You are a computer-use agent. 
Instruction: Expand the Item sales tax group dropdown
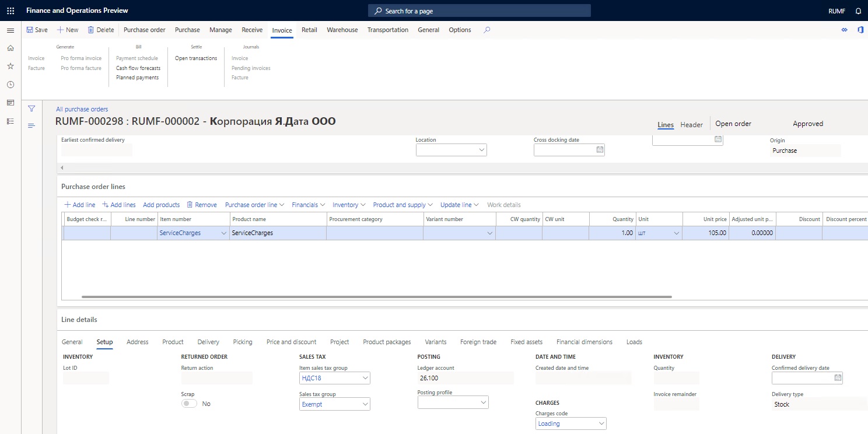click(365, 378)
